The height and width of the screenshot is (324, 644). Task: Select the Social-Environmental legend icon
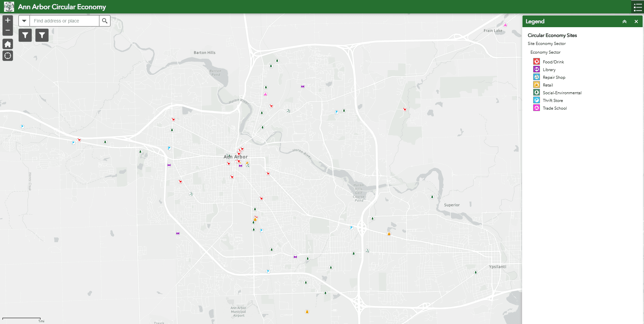click(536, 92)
